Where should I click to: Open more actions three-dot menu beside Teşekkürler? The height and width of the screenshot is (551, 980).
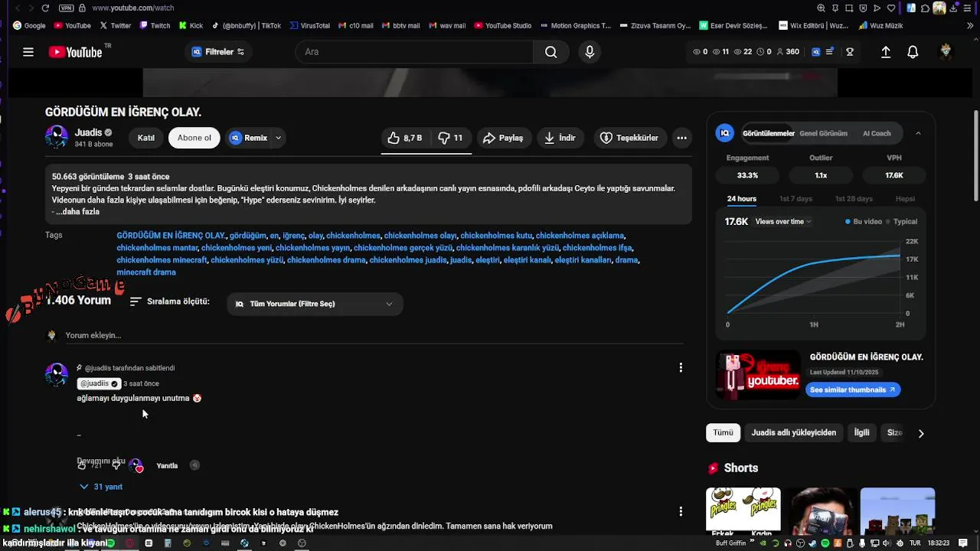tap(681, 138)
